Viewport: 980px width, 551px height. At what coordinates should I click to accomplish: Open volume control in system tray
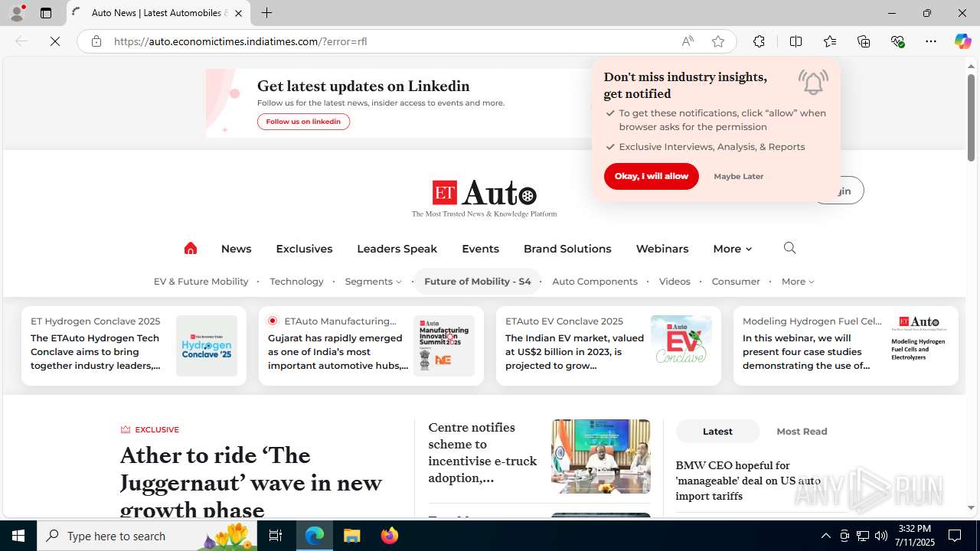coord(880,536)
